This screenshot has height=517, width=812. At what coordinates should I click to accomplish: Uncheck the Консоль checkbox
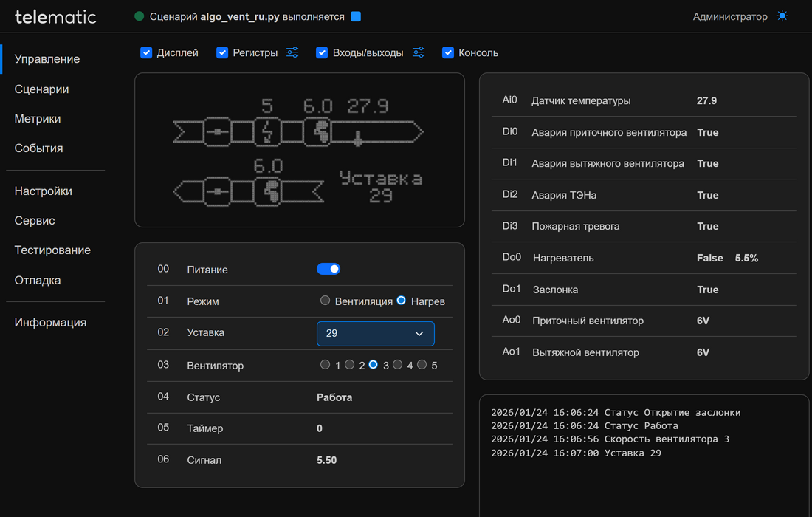coord(447,52)
